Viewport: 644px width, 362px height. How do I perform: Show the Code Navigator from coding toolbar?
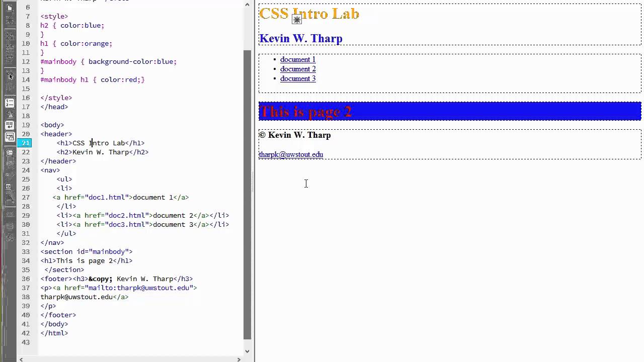(10, 20)
